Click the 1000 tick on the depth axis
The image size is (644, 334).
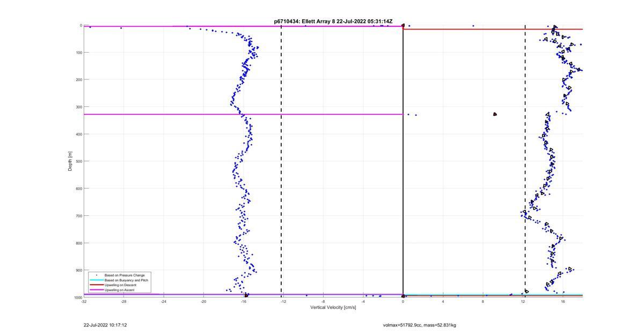click(77, 297)
